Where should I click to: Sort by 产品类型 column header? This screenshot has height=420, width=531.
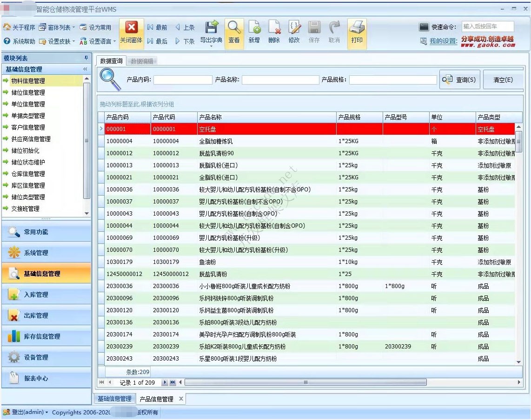pyautogui.click(x=498, y=117)
